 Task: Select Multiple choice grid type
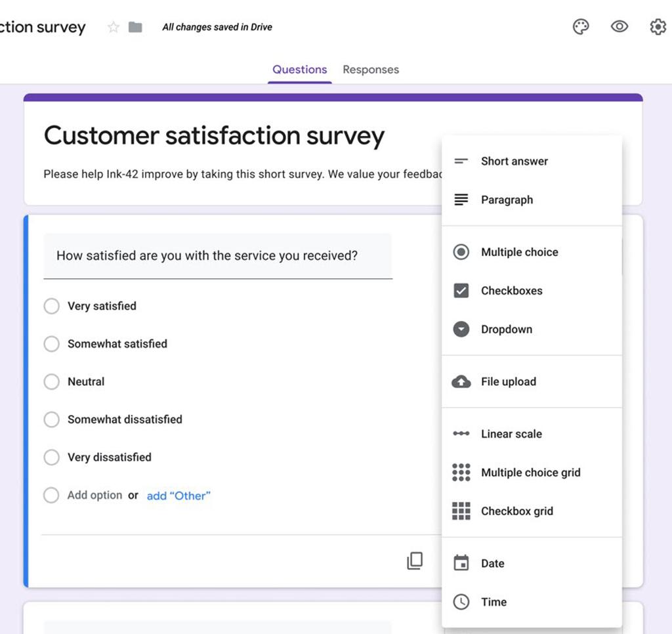point(532,473)
